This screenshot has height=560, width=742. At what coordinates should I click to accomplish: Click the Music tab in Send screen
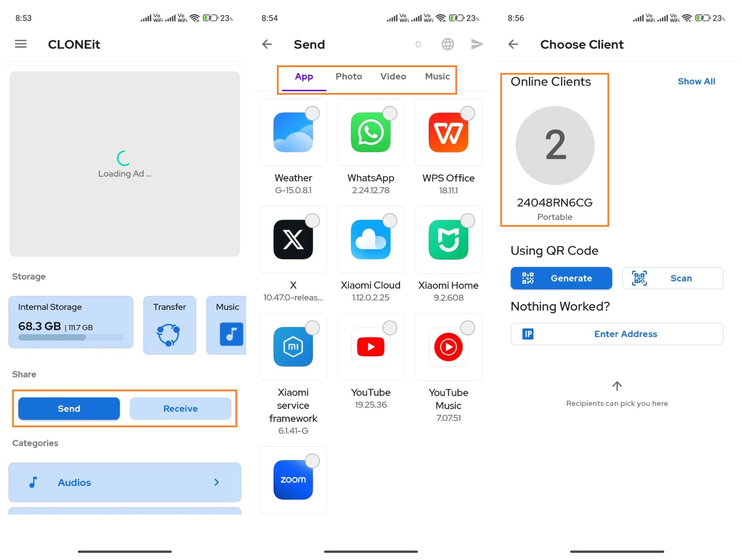pos(438,76)
